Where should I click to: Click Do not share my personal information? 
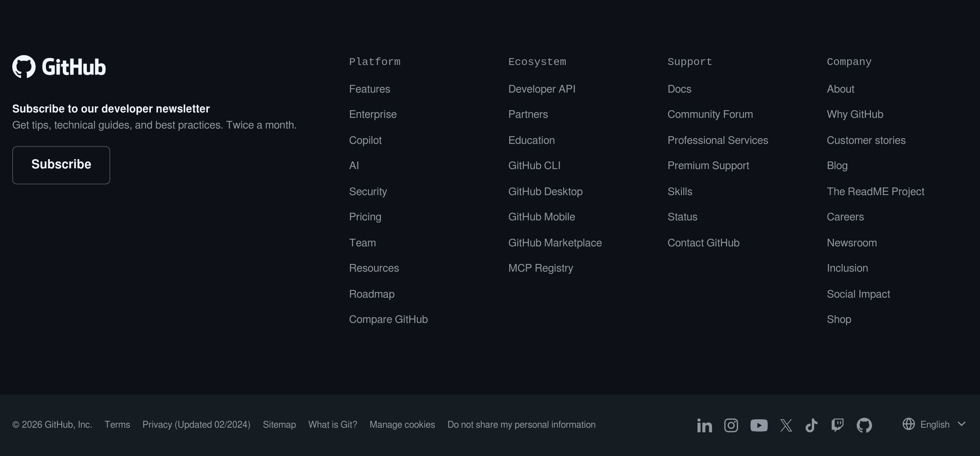point(521,425)
